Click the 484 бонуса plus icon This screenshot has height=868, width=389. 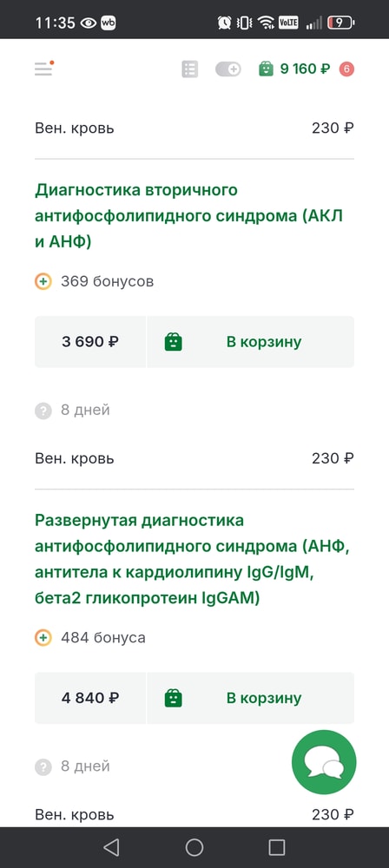tap(43, 638)
